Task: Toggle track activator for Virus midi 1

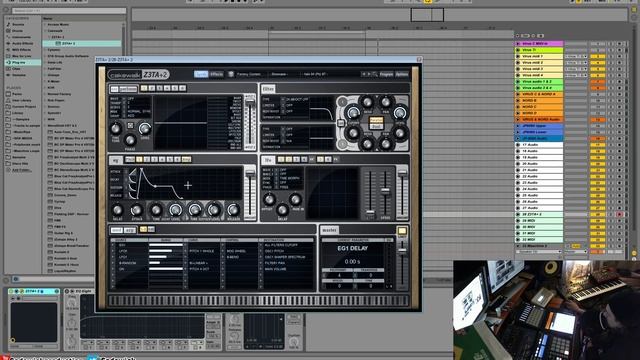Action: click(597, 56)
